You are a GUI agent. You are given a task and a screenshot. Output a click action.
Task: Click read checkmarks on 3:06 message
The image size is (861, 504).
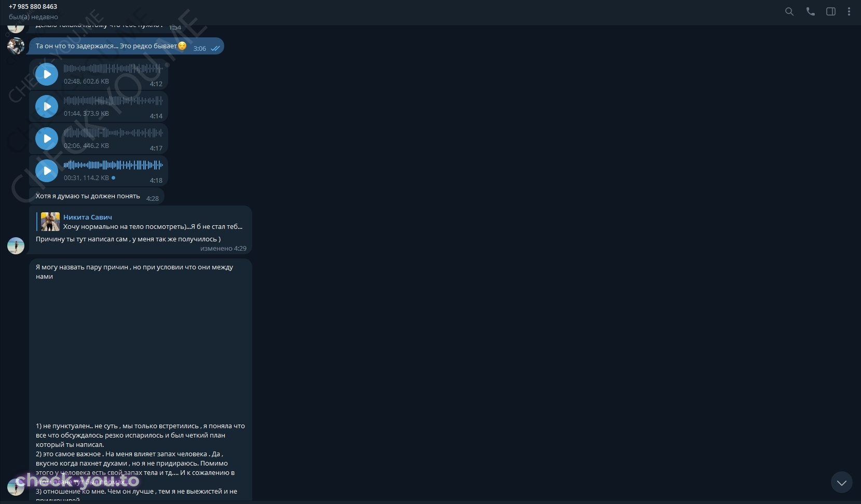(x=215, y=48)
